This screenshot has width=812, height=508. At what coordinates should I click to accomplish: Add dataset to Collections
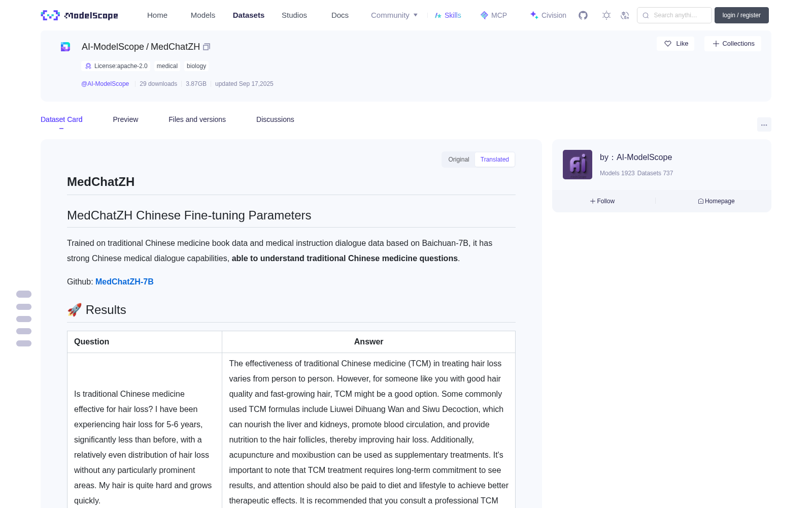tap(733, 44)
